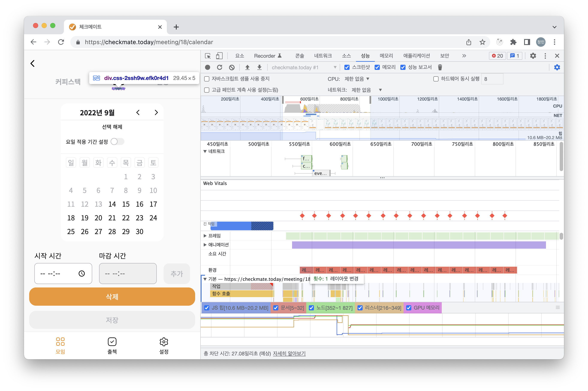Expand the 프레임 track

pos(205,236)
